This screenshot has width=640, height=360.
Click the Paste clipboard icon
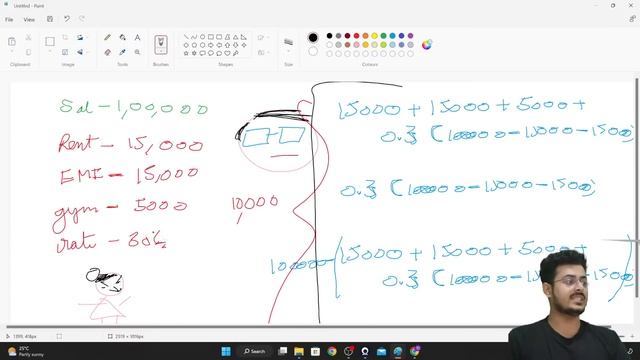click(12, 41)
